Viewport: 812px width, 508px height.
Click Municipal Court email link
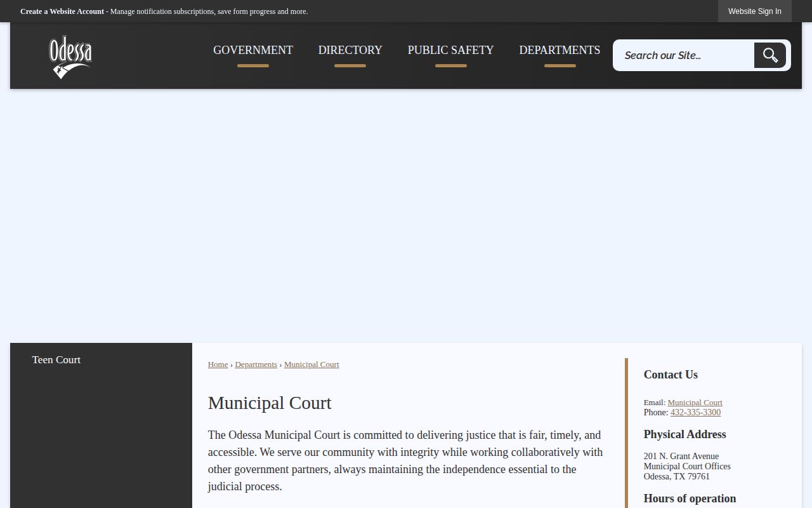click(x=695, y=403)
